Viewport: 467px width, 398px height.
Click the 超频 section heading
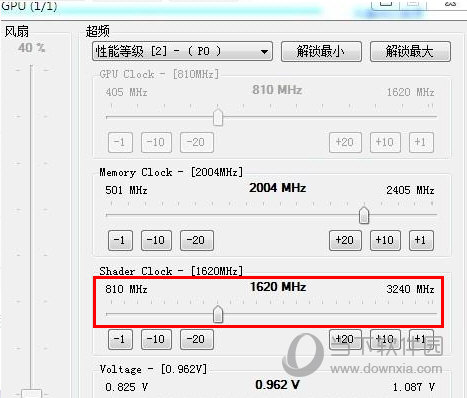pyautogui.click(x=97, y=31)
